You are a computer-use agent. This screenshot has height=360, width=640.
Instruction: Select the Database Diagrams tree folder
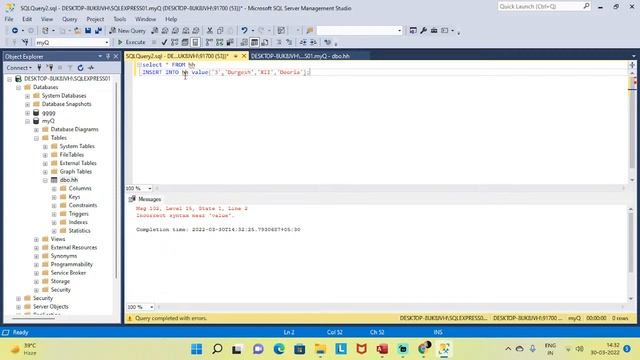pos(74,129)
